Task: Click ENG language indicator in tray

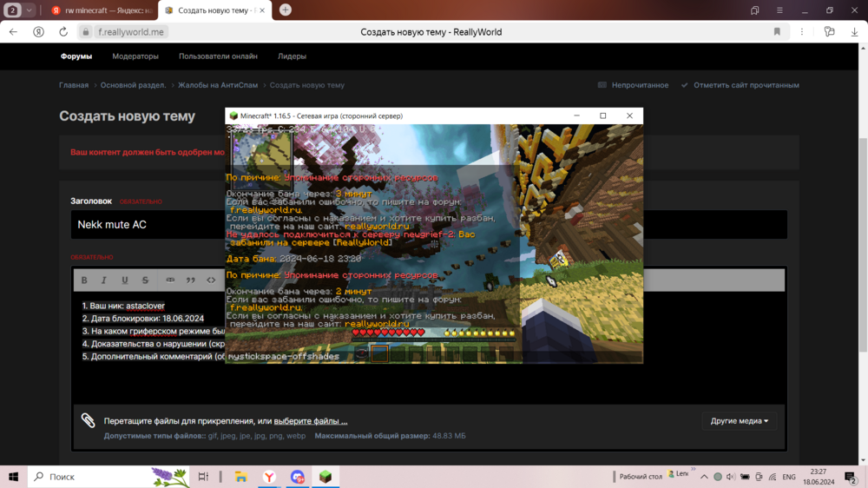Action: click(789, 477)
